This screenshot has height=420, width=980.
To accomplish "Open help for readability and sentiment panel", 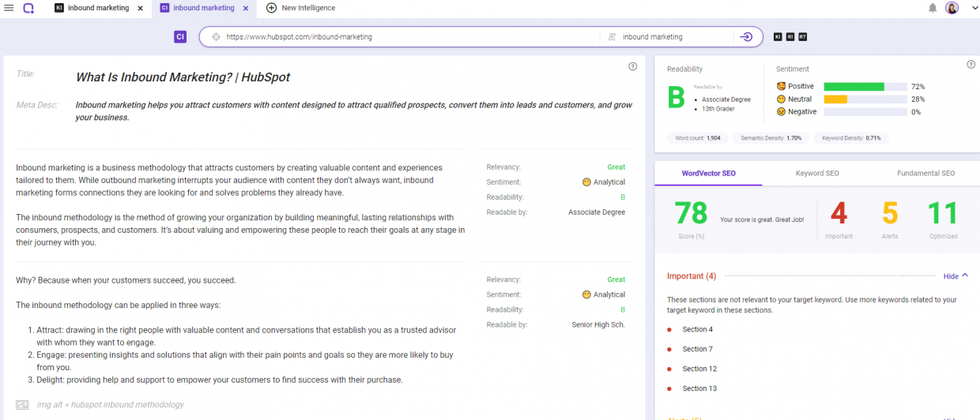I will coord(971,65).
